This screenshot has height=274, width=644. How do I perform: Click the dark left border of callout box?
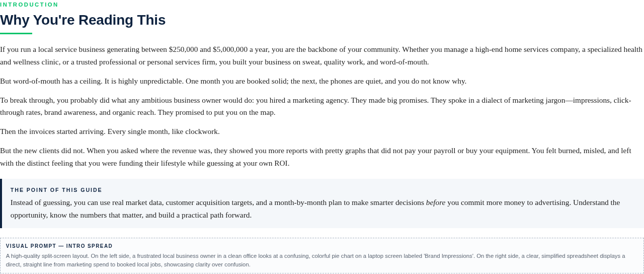pos(1,203)
